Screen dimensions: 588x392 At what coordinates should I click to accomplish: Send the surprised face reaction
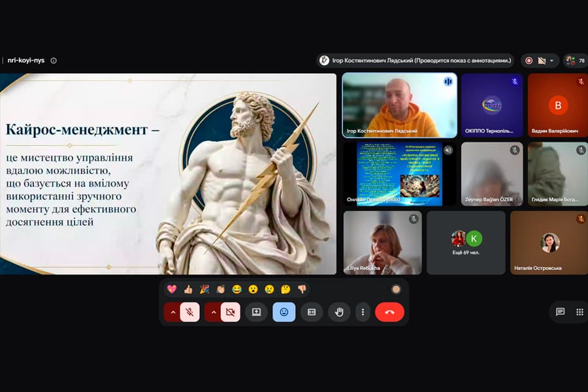(x=253, y=289)
